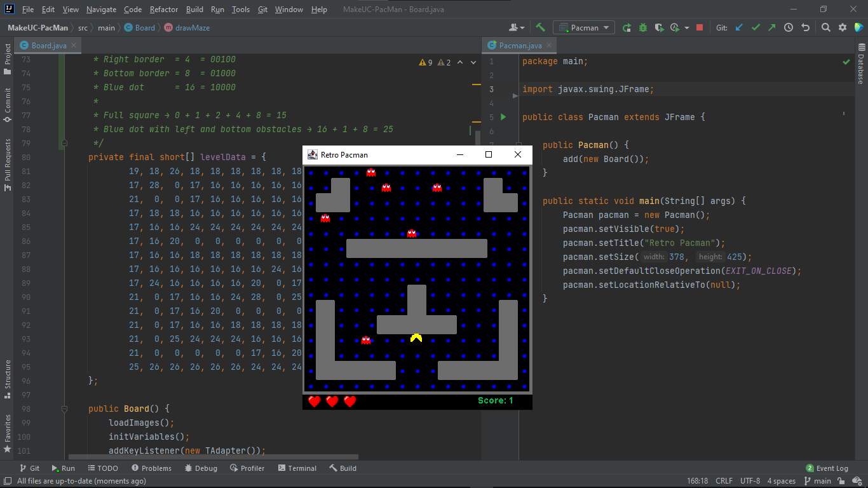Open the Database panel on right edge
This screenshot has height=488, width=868.
coord(861,64)
